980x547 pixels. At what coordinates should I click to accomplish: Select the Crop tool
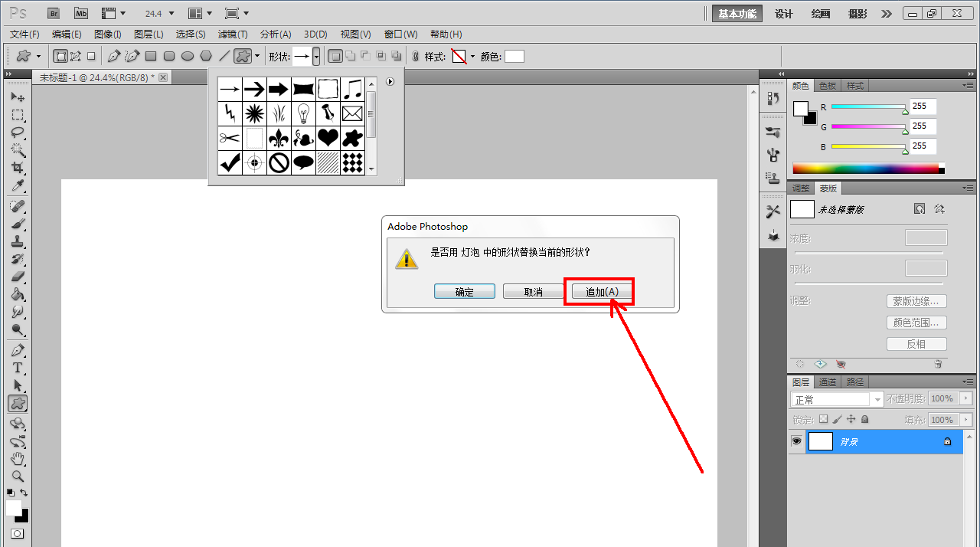(18, 168)
